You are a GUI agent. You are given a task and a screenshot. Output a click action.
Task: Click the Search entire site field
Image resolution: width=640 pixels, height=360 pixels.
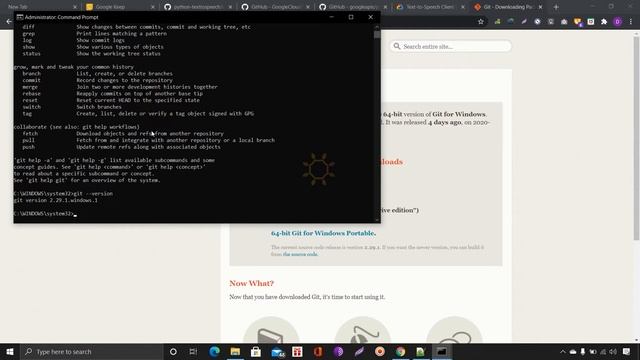[x=451, y=46]
